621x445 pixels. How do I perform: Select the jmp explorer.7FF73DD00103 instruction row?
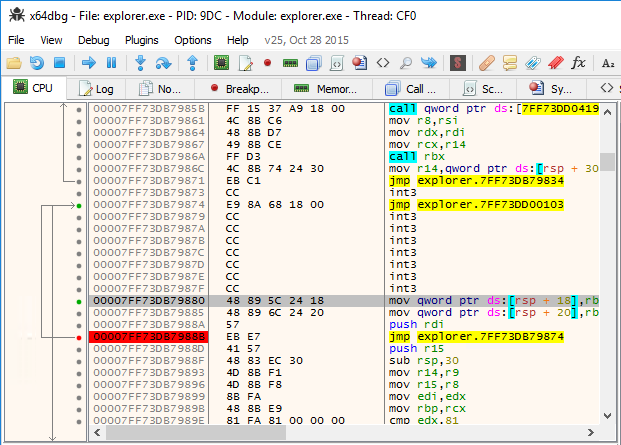tap(343, 205)
